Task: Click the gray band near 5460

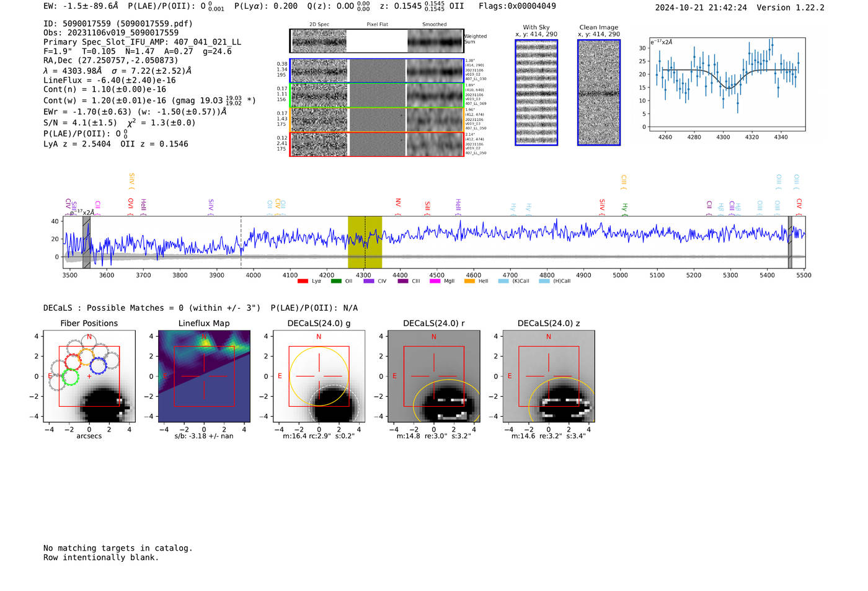Action: 790,242
